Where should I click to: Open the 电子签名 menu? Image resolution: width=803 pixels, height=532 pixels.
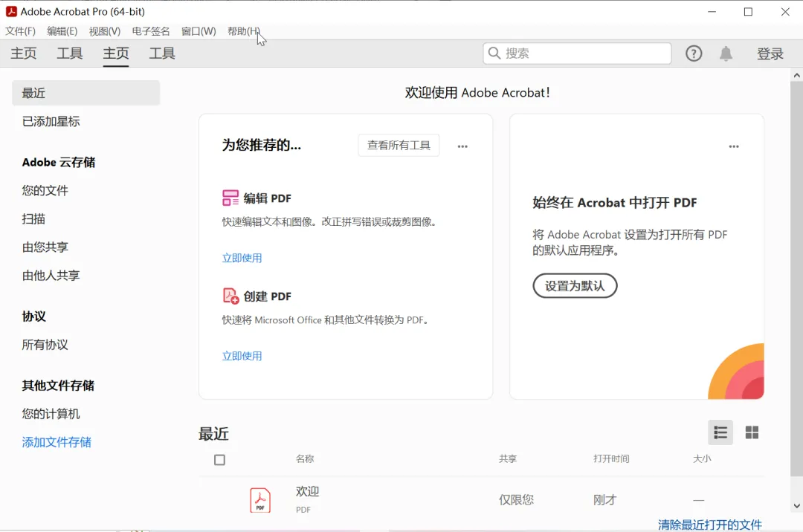click(x=150, y=31)
